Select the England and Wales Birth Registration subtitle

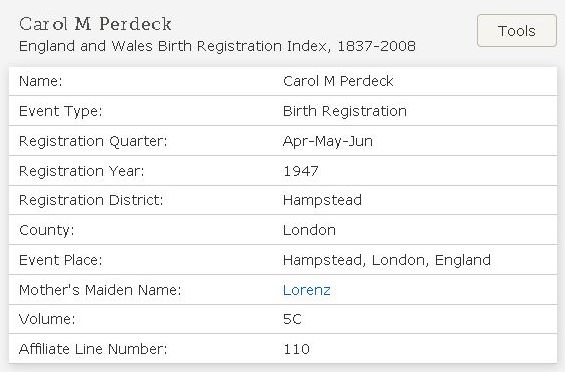217,46
